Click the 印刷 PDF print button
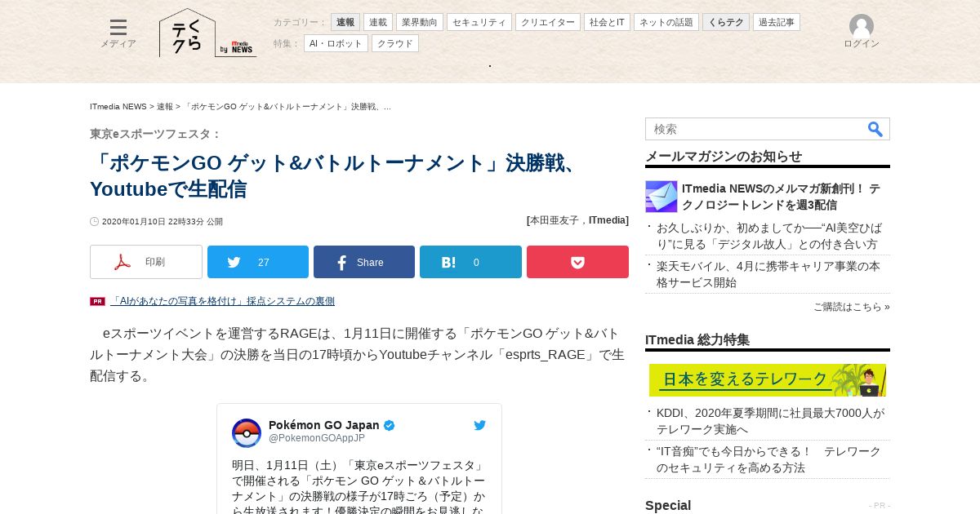This screenshot has height=514, width=980. click(146, 262)
